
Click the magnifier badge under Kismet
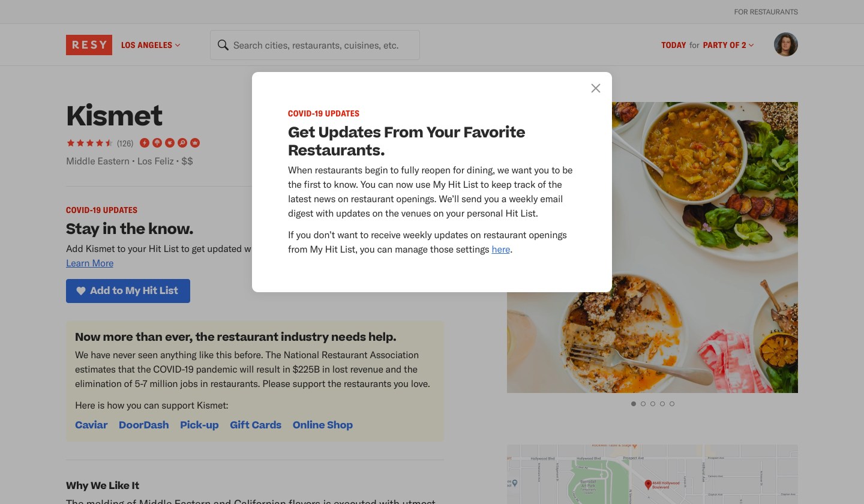click(182, 143)
